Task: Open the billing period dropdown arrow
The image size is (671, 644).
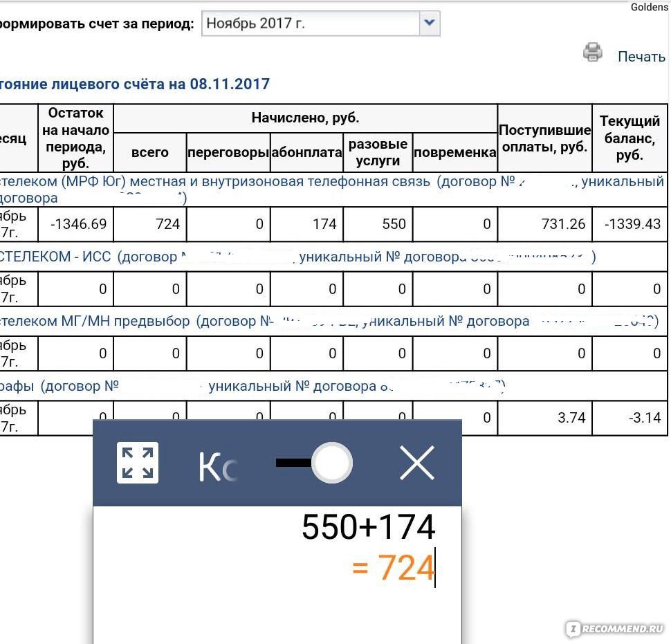Action: 429,23
